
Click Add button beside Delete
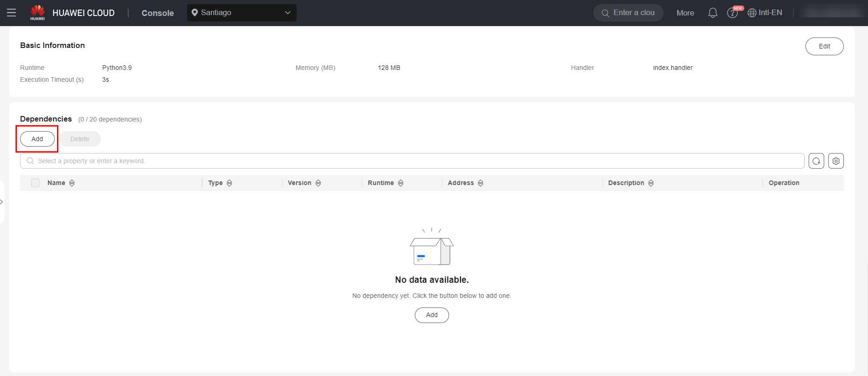click(x=37, y=139)
